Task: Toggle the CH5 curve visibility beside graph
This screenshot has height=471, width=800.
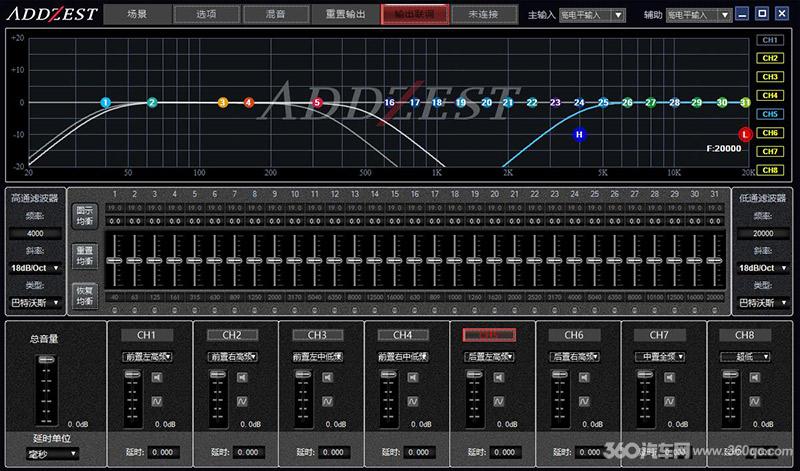Action: click(770, 114)
